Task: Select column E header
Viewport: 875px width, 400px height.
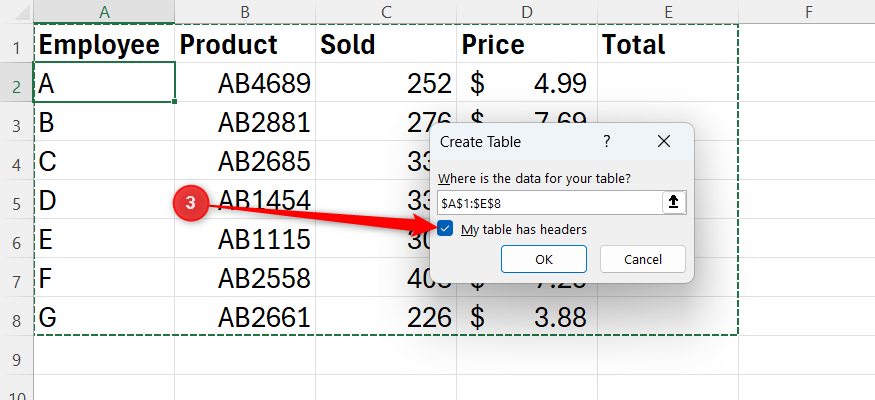Action: tap(668, 12)
